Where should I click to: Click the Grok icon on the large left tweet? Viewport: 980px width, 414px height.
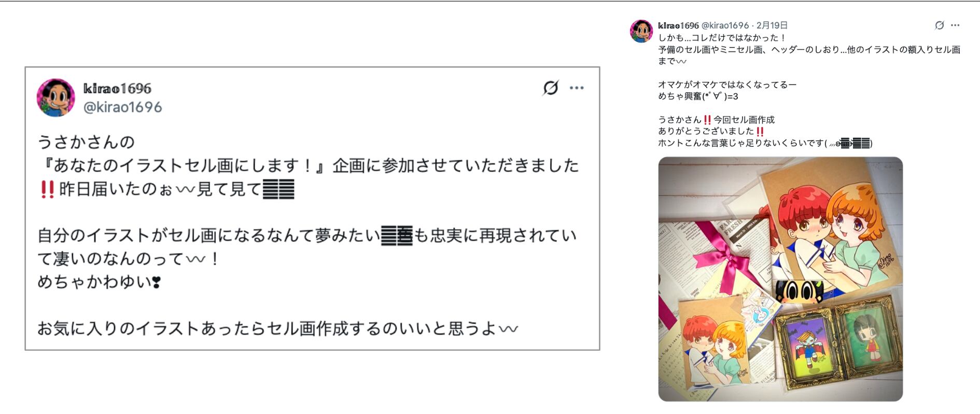click(551, 88)
